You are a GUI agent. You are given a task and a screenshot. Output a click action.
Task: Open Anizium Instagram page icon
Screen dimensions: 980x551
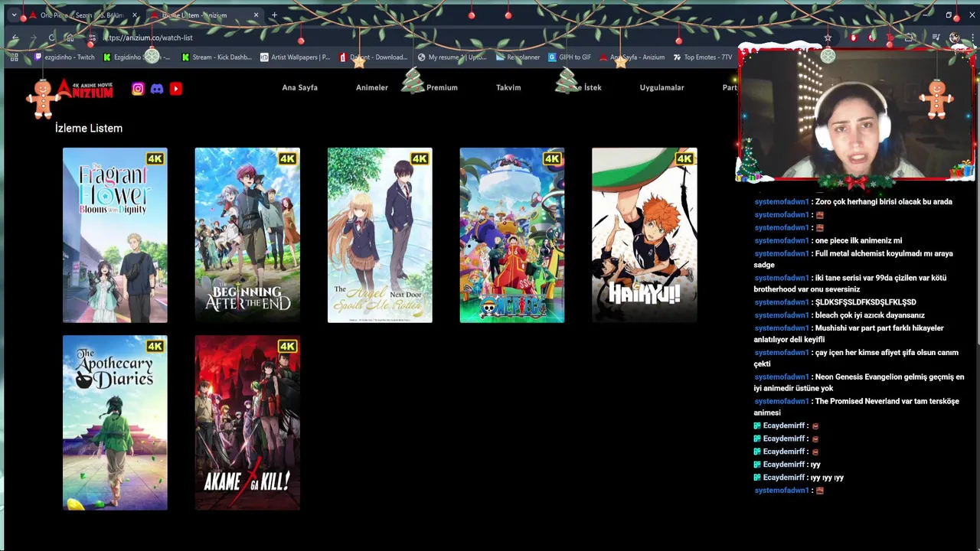click(138, 89)
